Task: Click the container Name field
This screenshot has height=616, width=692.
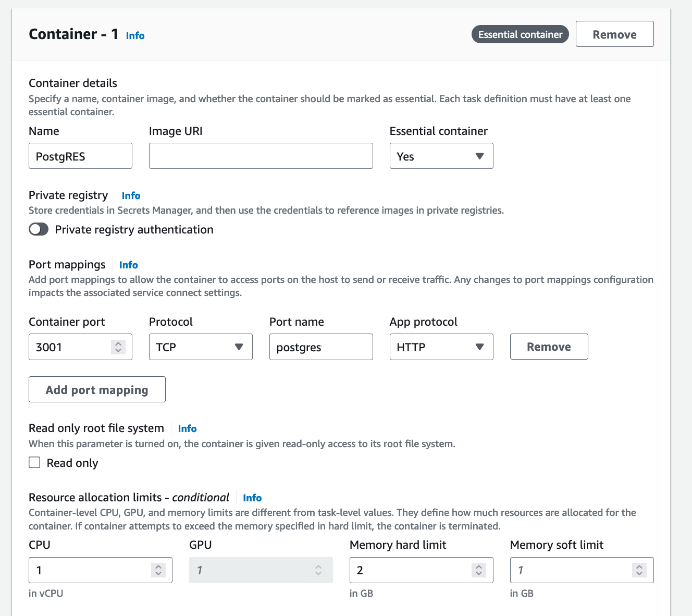Action: coord(80,156)
